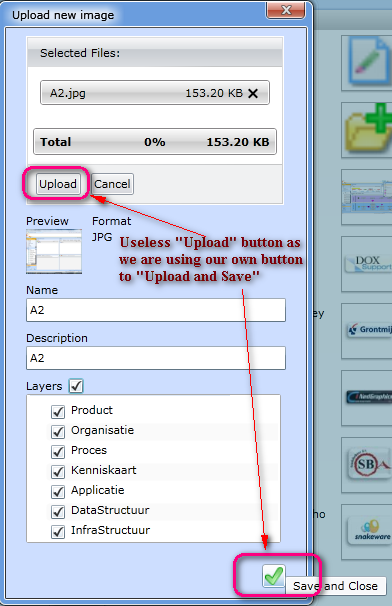Select the SB logo image
Image resolution: width=392 pixels, height=606 pixels.
tap(367, 465)
